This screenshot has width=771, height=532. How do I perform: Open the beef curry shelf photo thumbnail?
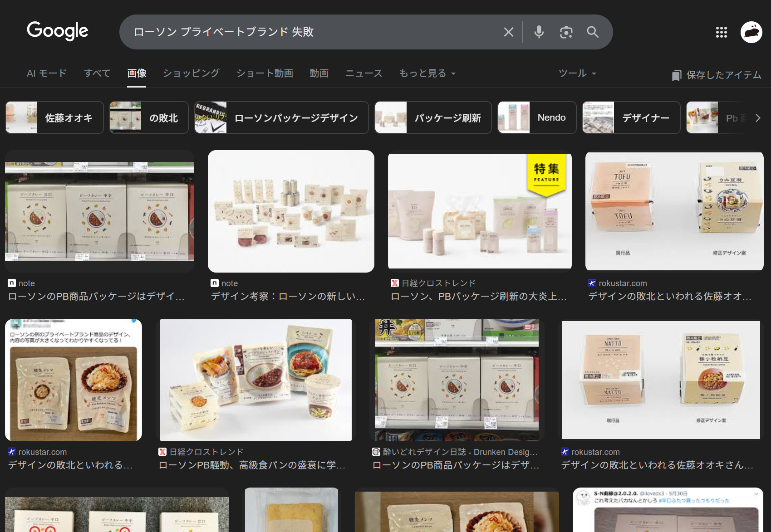click(x=99, y=211)
